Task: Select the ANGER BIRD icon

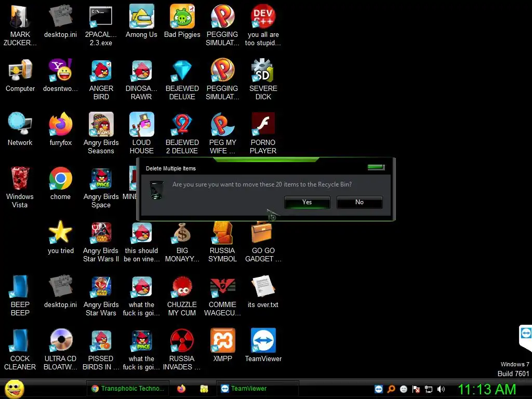Action: pos(101,79)
